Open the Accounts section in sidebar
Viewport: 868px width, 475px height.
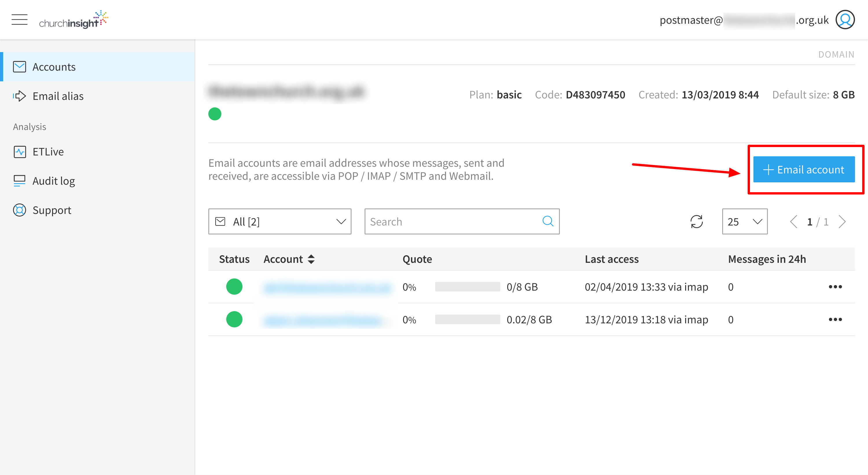click(x=54, y=67)
